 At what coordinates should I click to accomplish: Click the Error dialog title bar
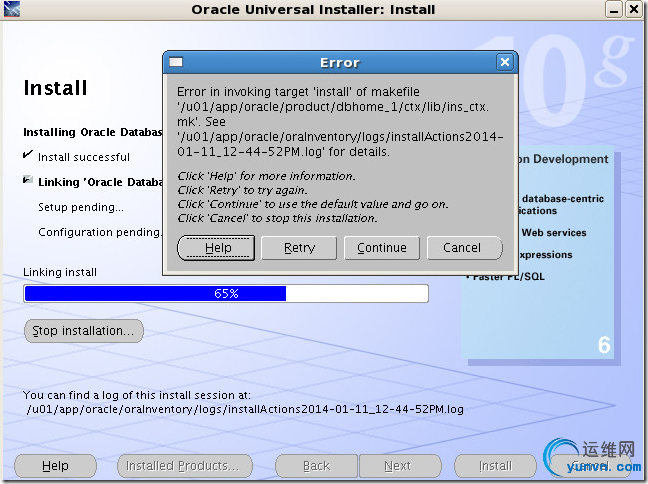(340, 62)
